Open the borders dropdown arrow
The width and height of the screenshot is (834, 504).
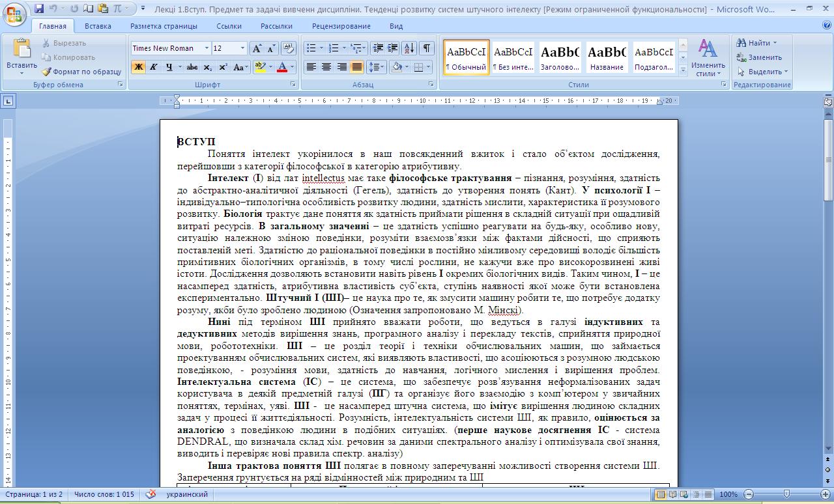click(427, 67)
